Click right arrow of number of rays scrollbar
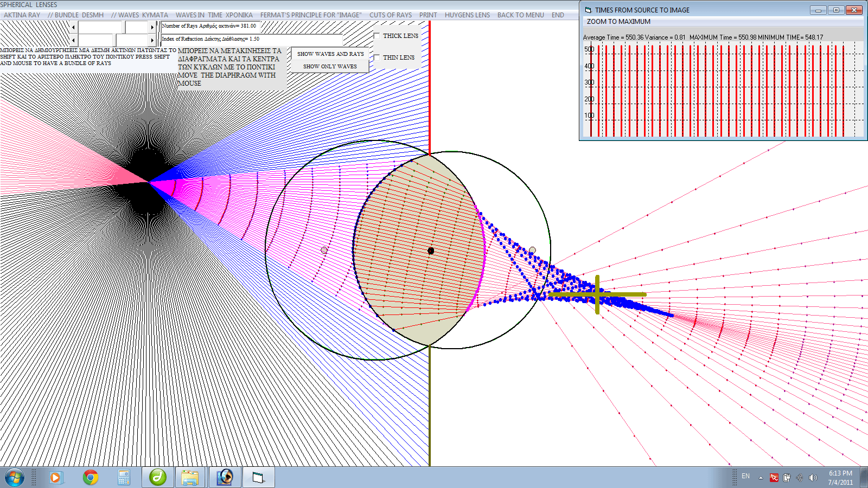 tap(152, 27)
